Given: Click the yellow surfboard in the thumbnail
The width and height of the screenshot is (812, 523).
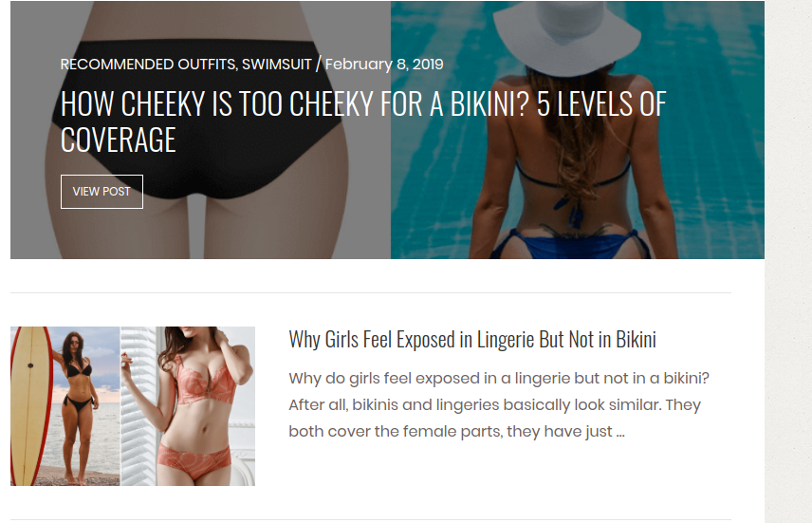Looking at the screenshot, I should point(29,406).
